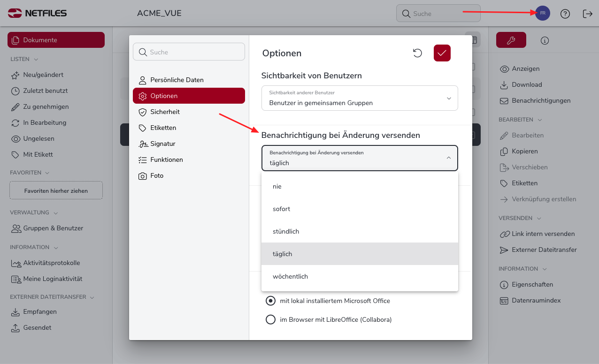
Task: Open the FR user avatar menu
Action: pos(543,13)
